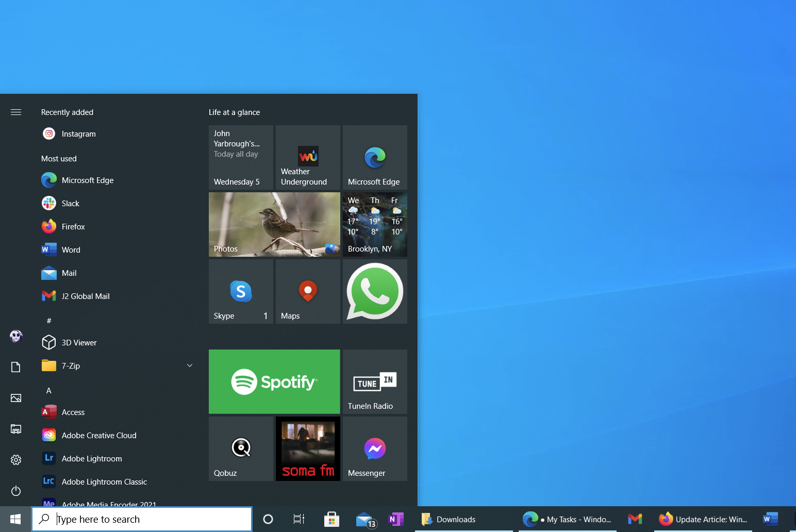Open Gmail icon on the taskbar

635,519
